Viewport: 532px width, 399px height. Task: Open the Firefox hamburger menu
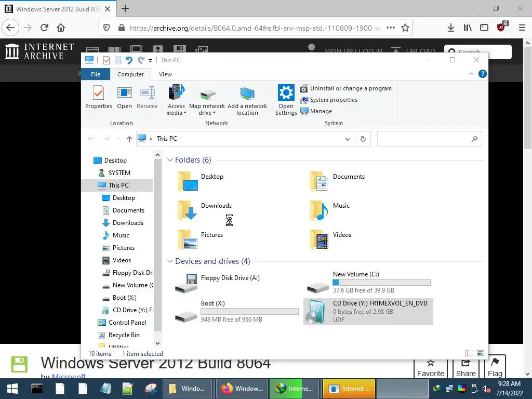click(522, 28)
